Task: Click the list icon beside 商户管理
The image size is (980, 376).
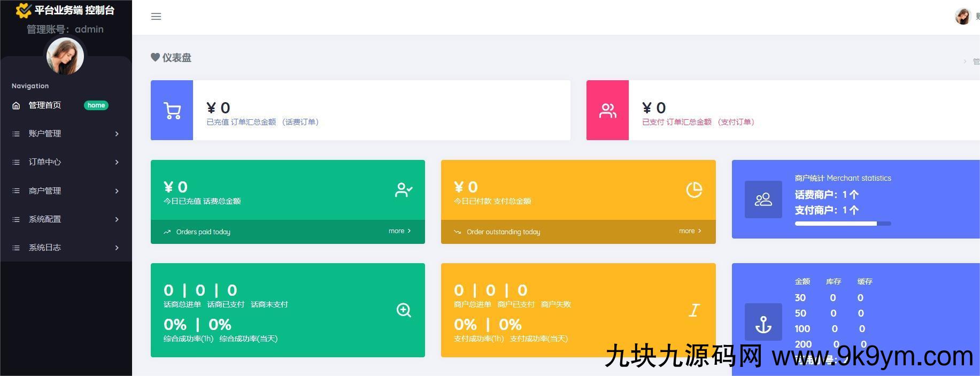Action: tap(16, 191)
